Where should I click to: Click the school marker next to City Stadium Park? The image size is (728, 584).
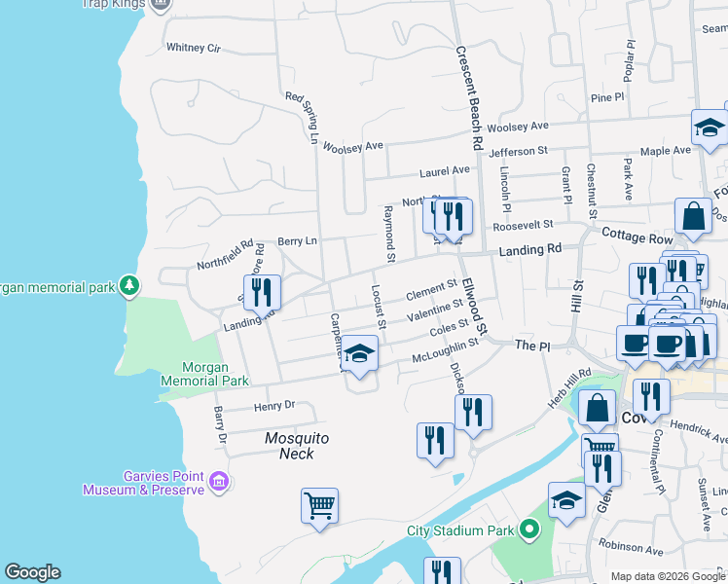(566, 501)
